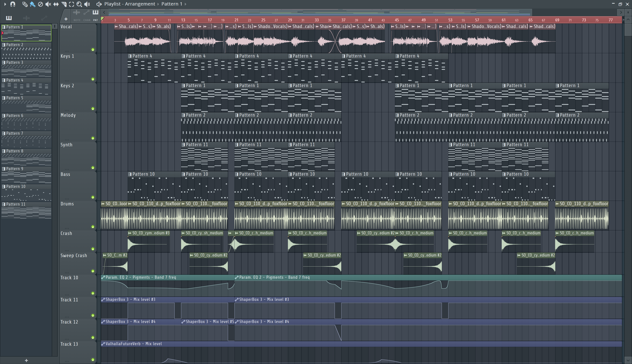Mute the Keys 2 track
Viewport: 632px width, 364px height.
click(93, 109)
